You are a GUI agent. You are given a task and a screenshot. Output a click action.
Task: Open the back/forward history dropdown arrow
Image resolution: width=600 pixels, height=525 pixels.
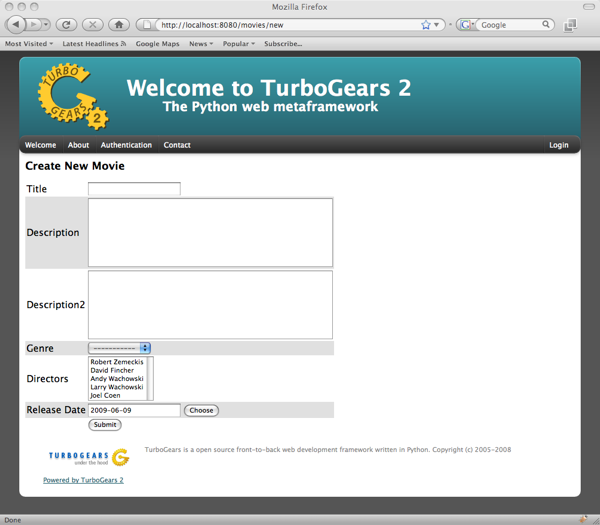click(46, 25)
